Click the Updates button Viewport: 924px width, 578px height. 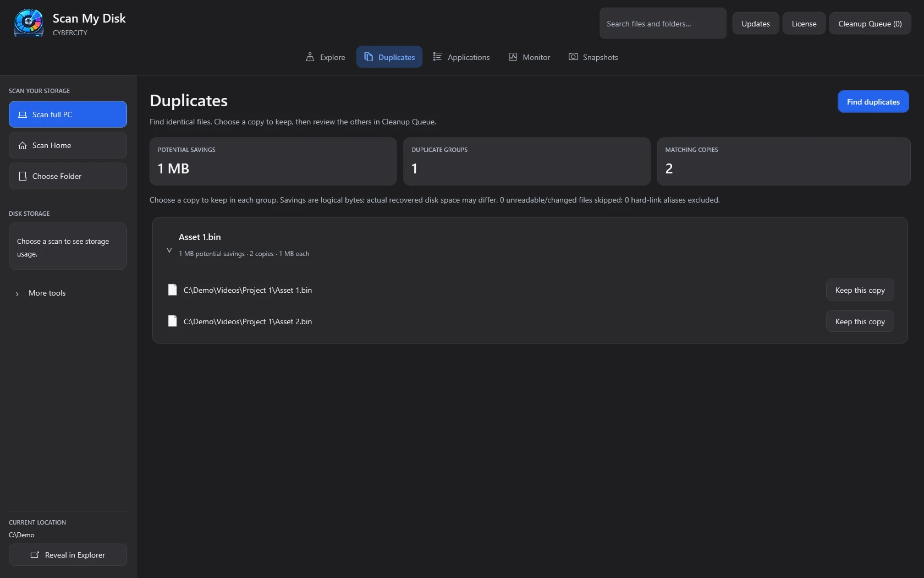(x=756, y=24)
